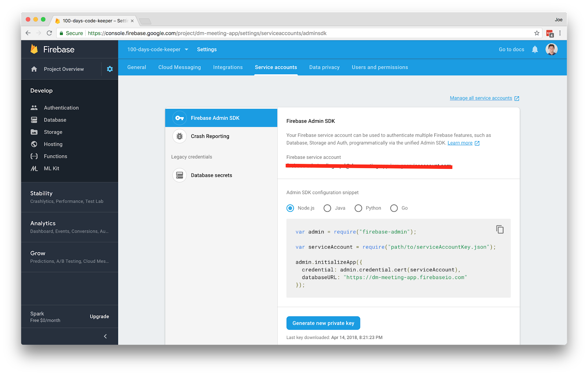Click the Settings header label

point(207,49)
